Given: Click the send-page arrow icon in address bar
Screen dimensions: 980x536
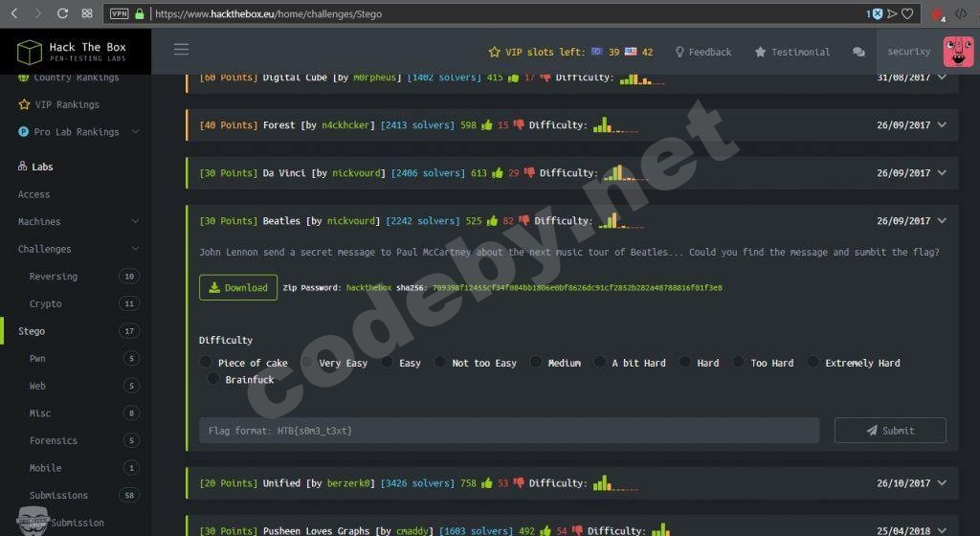Looking at the screenshot, I should [892, 13].
